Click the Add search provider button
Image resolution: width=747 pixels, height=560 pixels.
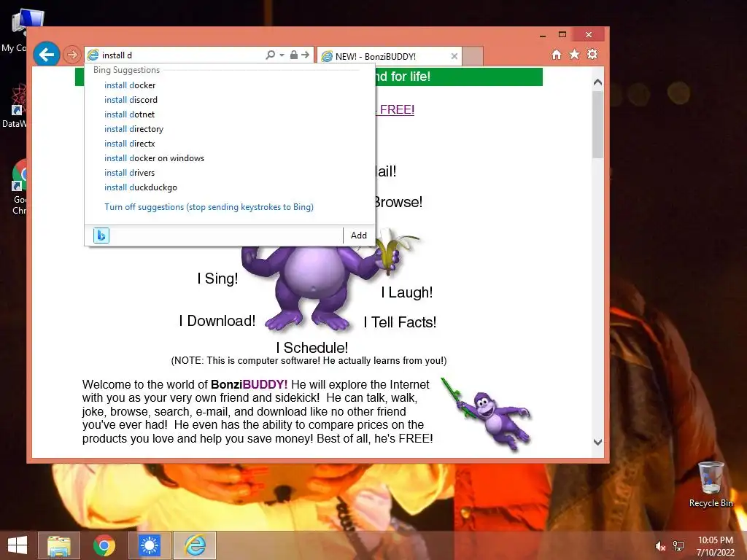pos(359,236)
